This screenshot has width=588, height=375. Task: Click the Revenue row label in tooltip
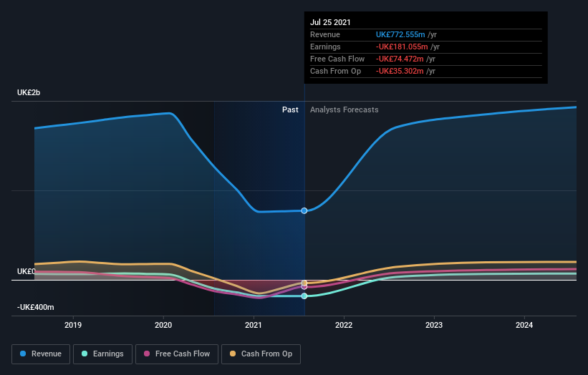pyautogui.click(x=325, y=34)
